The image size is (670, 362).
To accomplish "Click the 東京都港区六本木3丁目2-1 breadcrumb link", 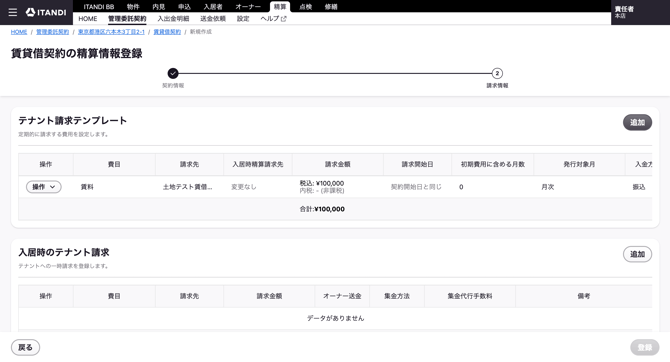I will [111, 32].
